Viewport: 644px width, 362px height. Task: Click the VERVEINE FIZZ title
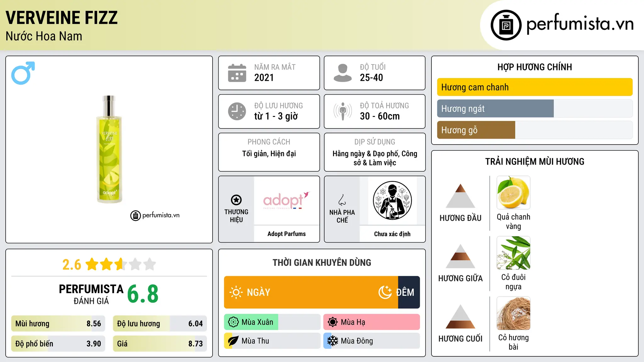(62, 18)
